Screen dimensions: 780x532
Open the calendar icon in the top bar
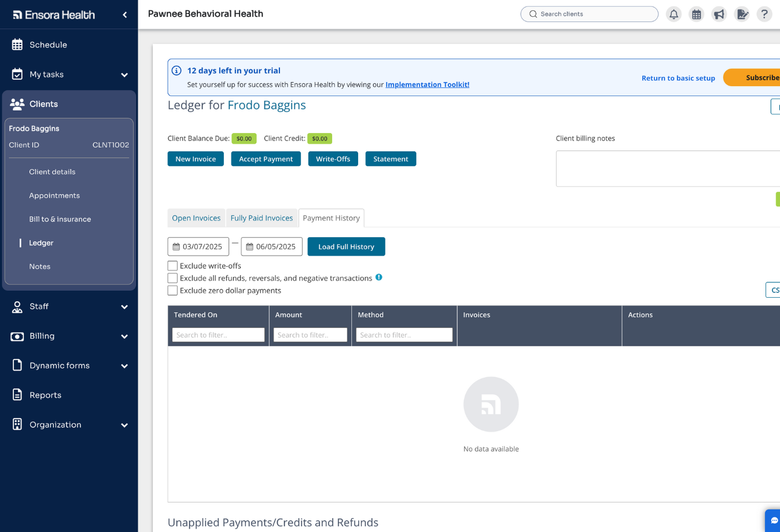click(696, 14)
